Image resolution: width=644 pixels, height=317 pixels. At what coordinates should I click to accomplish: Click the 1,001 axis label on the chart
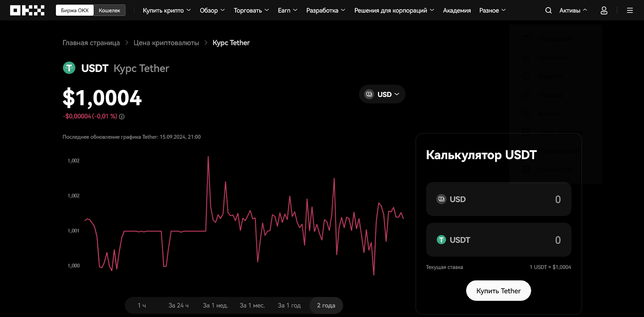click(x=74, y=231)
